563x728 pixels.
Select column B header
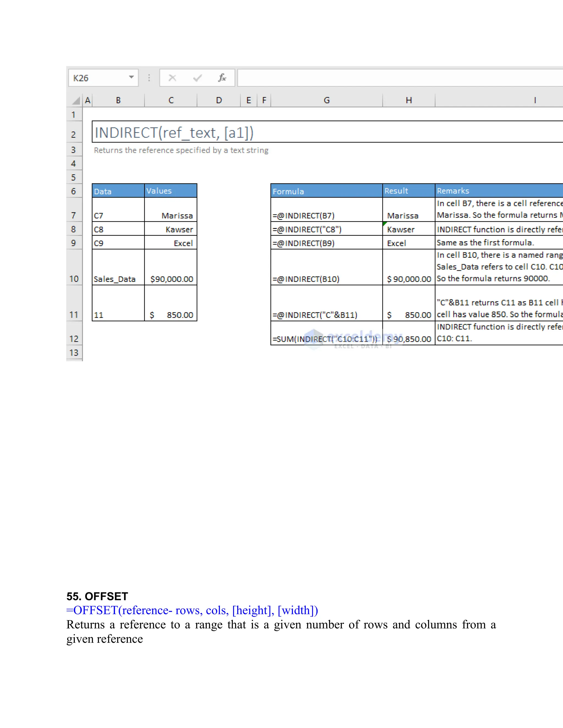pos(118,100)
